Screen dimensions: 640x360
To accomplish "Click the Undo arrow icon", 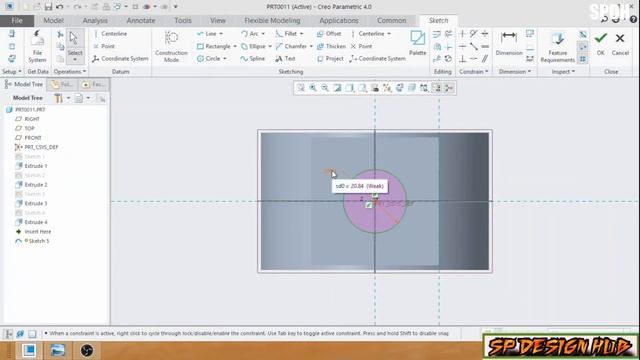I will [60, 7].
